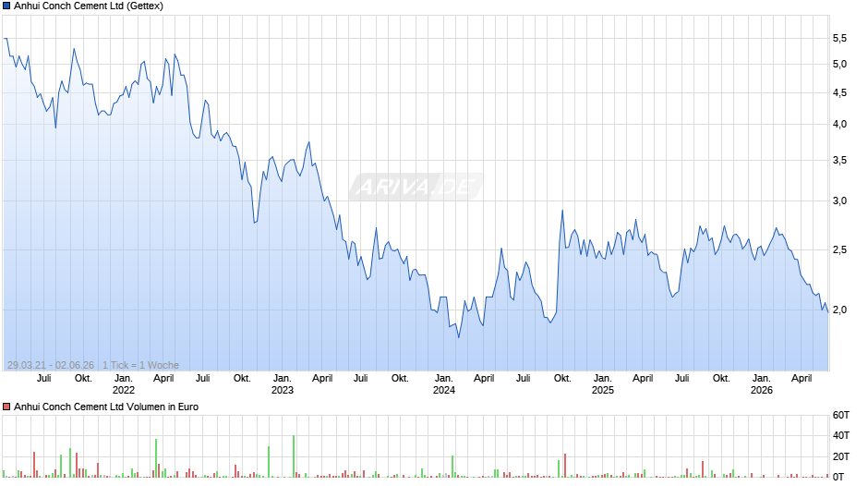
Task: Click the blue legend square for Anhui Conch Cement
Action: pos(6,6)
